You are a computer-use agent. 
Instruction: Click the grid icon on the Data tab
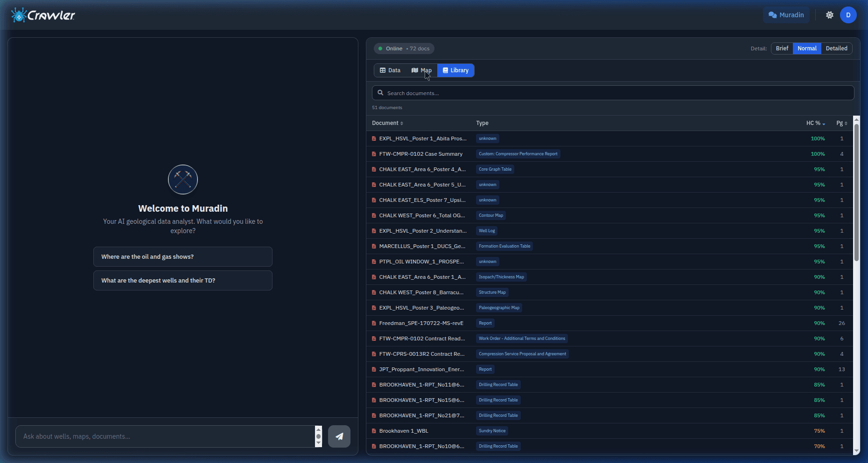[x=383, y=70]
